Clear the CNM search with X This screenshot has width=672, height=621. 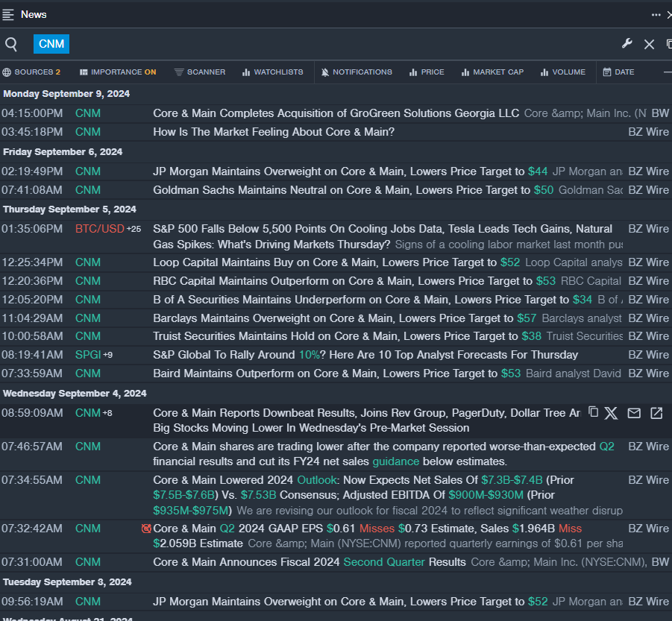point(649,45)
